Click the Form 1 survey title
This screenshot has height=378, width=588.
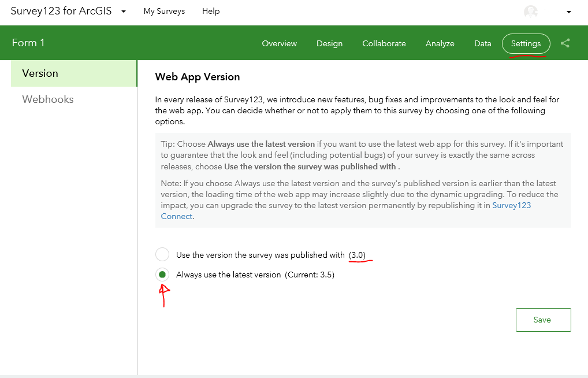[x=28, y=43]
